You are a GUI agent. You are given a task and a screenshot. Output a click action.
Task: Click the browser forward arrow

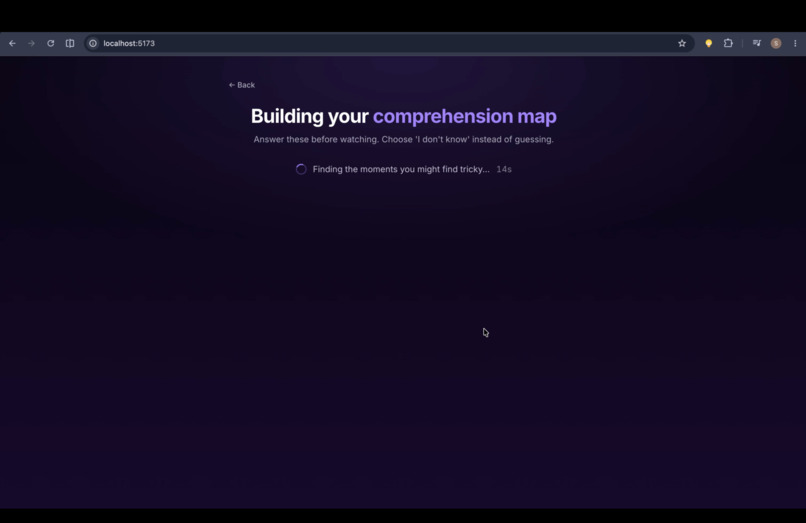(31, 44)
